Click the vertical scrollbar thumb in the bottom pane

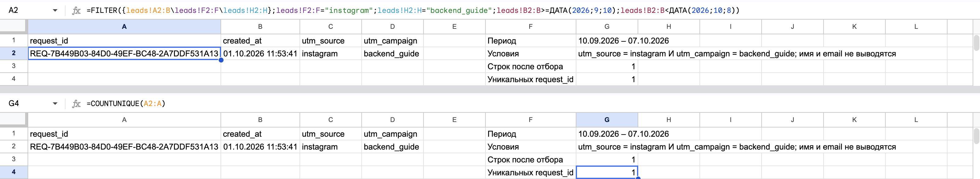[976, 136]
